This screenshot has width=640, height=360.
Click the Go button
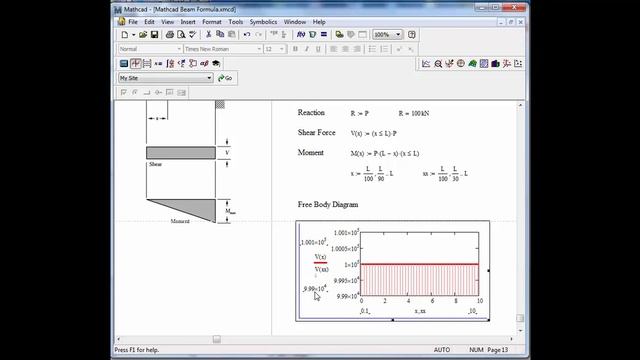[x=225, y=78]
